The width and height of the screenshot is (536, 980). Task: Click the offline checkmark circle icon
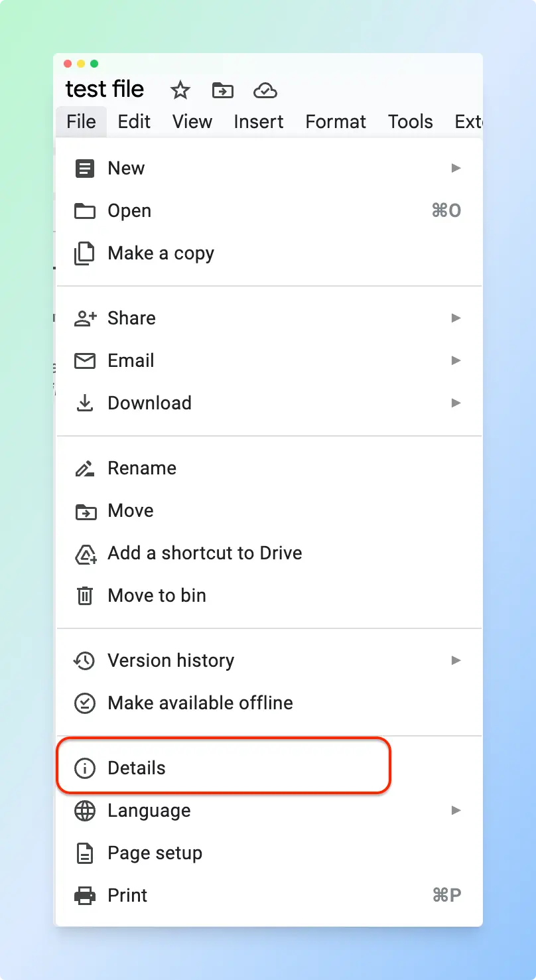(x=84, y=703)
